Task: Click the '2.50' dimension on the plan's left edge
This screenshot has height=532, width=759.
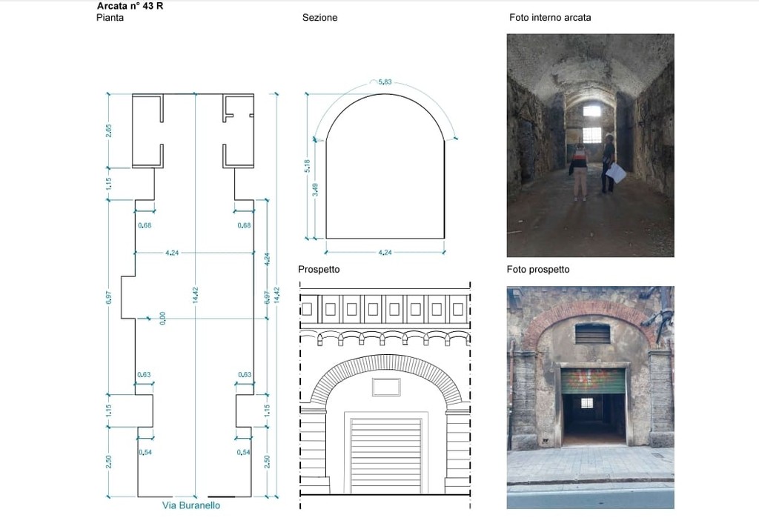Action: pos(108,462)
